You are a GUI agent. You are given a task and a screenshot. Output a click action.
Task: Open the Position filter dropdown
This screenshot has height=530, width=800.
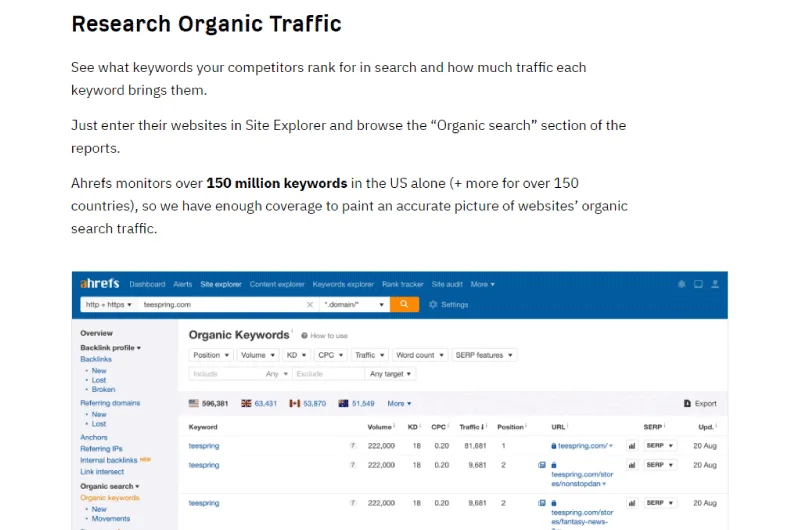[211, 355]
